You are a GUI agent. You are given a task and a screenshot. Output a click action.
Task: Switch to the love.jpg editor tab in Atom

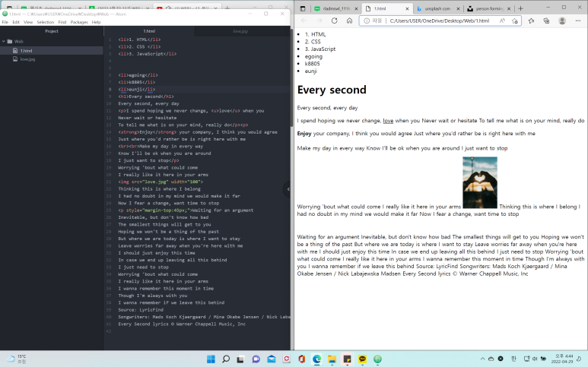coord(240,31)
